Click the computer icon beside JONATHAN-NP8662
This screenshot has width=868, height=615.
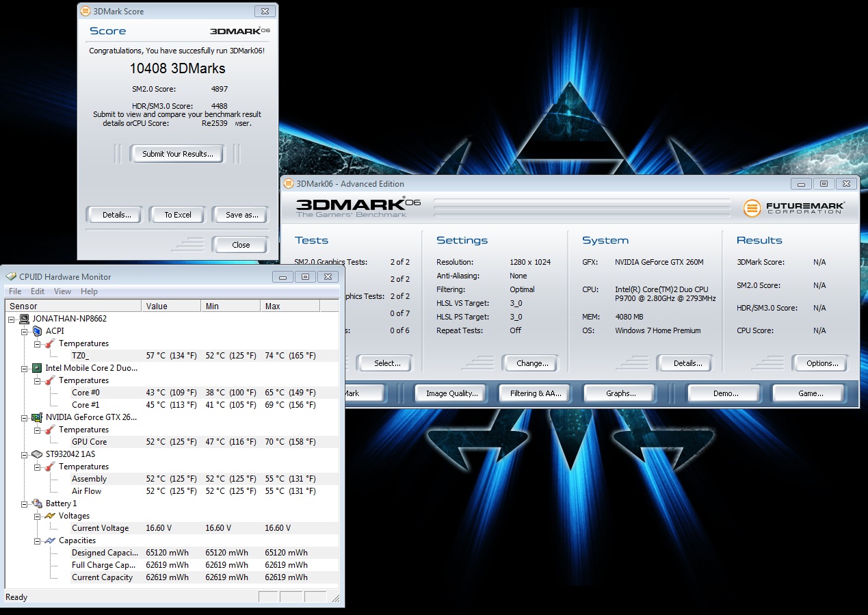(x=25, y=319)
